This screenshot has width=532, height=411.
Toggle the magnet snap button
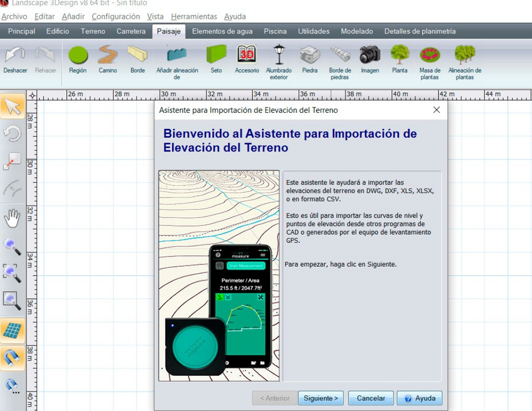click(12, 358)
